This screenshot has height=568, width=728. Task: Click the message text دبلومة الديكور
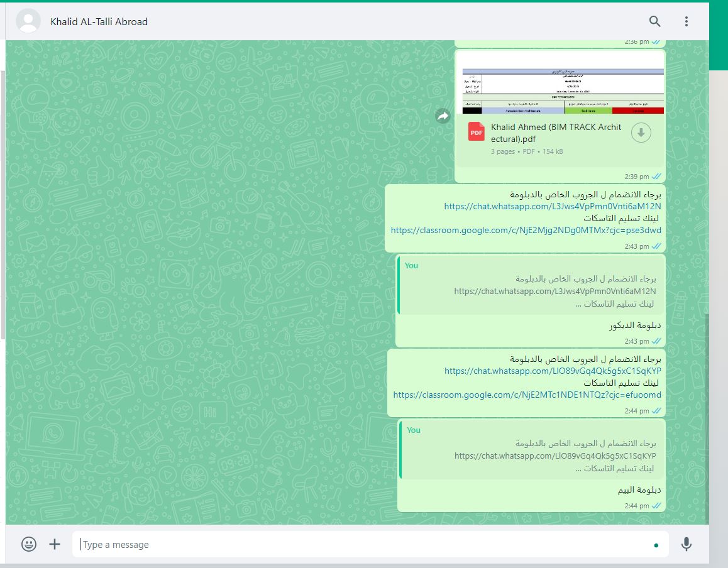[635, 325]
